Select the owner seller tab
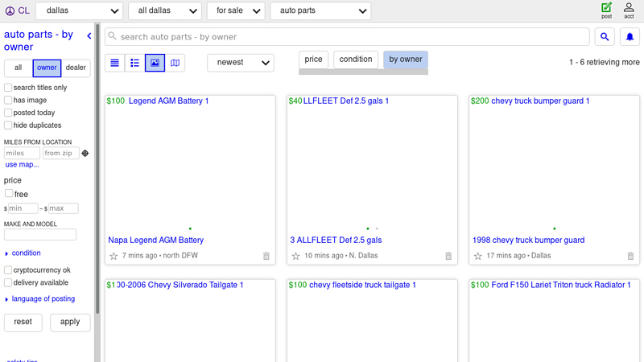This screenshot has width=644, height=362. coord(47,68)
